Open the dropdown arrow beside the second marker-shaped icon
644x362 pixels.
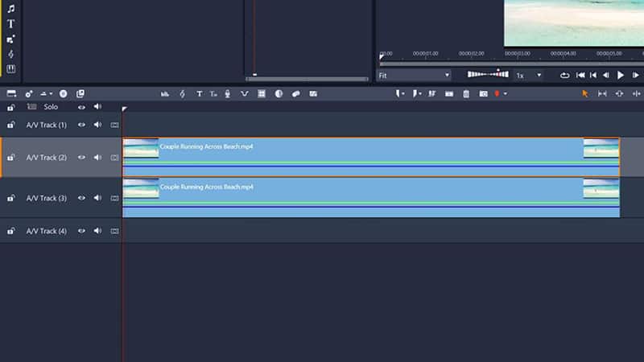click(420, 94)
